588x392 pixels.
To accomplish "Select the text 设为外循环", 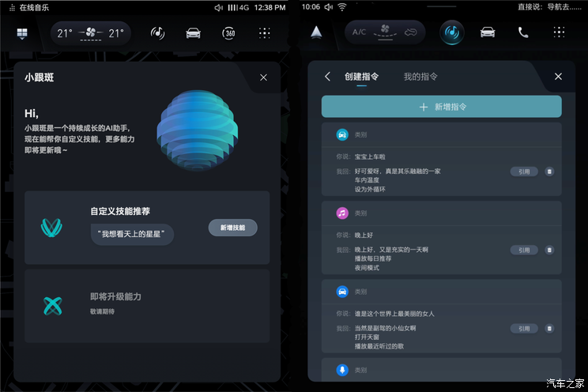I will click(x=370, y=190).
